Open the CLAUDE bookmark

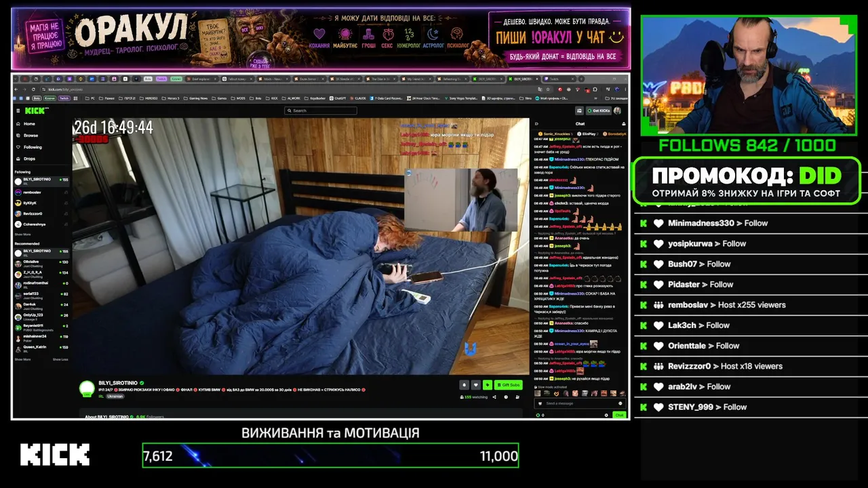(358, 98)
